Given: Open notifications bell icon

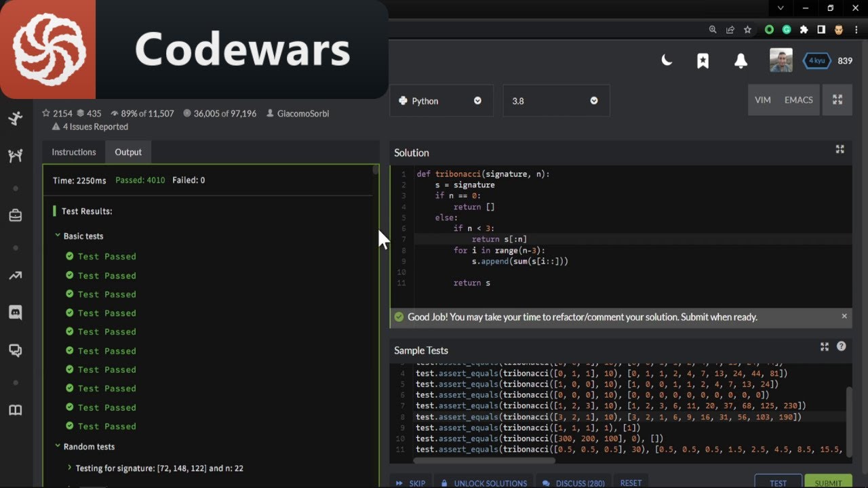Looking at the screenshot, I should (x=741, y=61).
